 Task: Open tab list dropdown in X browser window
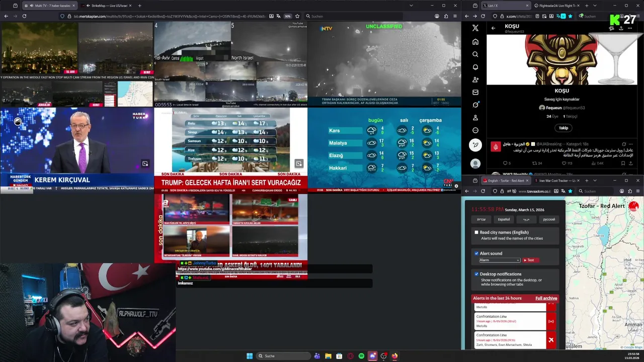point(595,6)
